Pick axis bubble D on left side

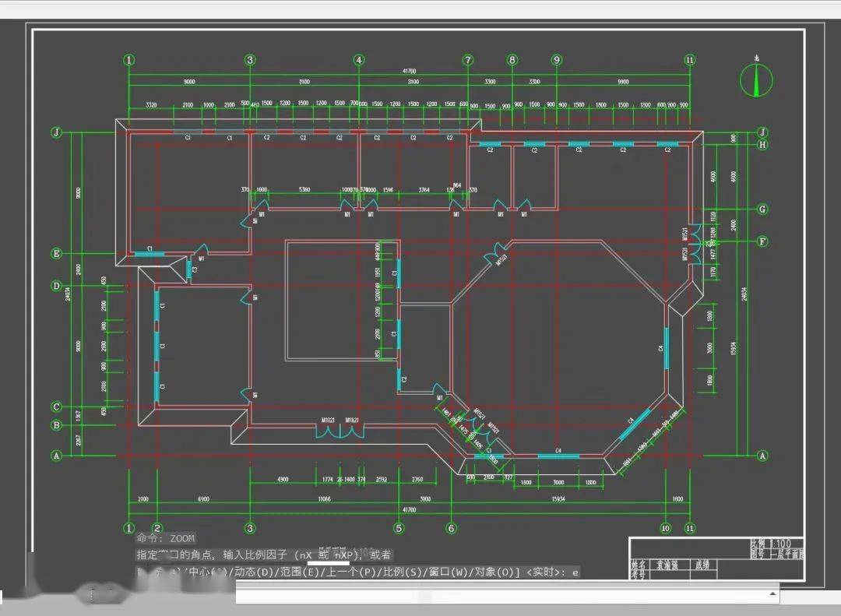pos(56,286)
